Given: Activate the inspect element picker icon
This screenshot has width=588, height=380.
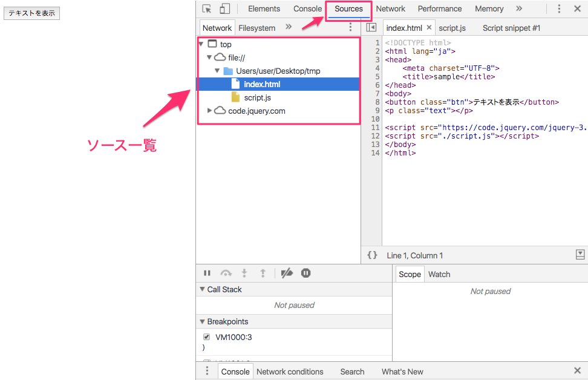Looking at the screenshot, I should pyautogui.click(x=207, y=8).
